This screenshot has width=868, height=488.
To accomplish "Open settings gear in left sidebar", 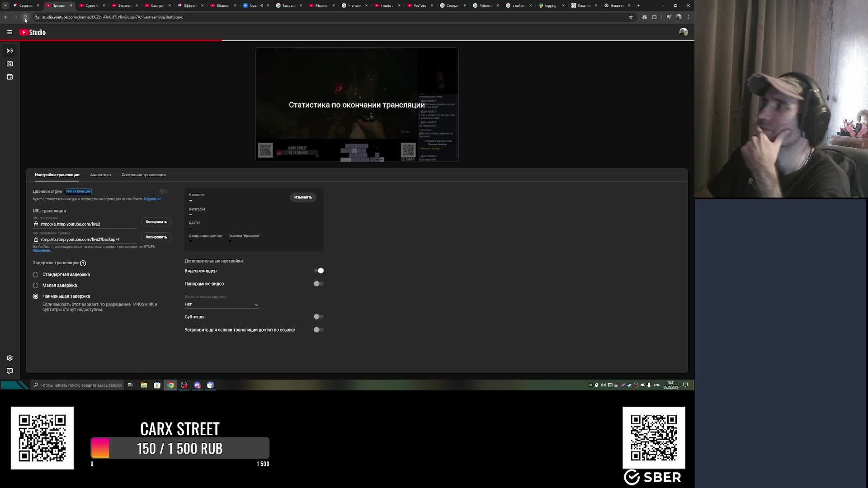I will (x=9, y=358).
